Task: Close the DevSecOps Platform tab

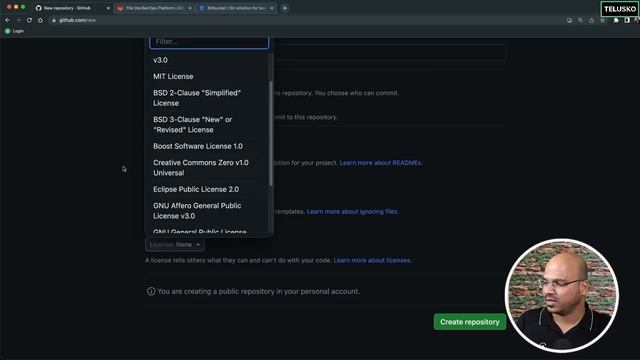Action: 190,8
